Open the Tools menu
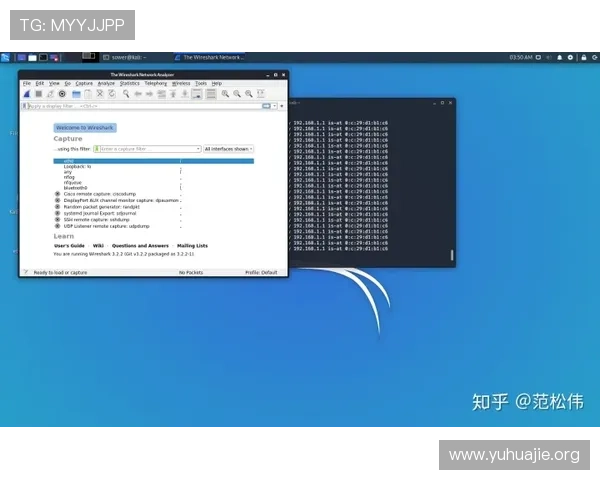Screen dimensions: 600x480 click(x=201, y=83)
